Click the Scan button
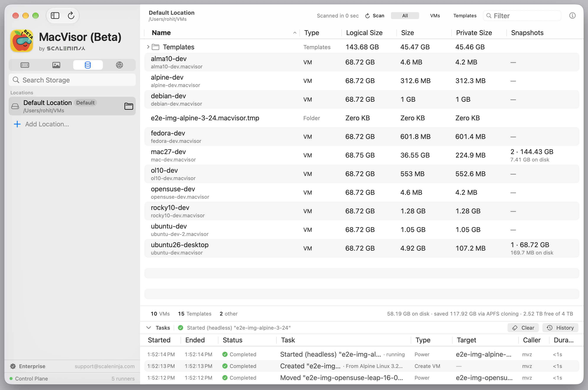This screenshot has width=588, height=390. coord(375,16)
